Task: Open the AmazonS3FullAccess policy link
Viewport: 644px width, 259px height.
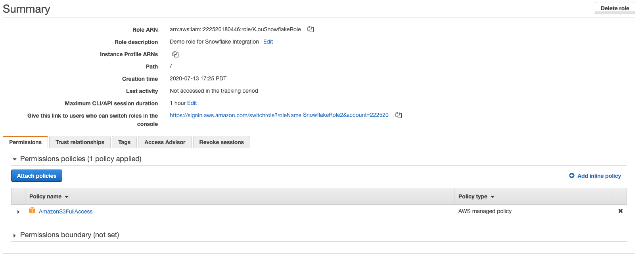Action: 65,211
